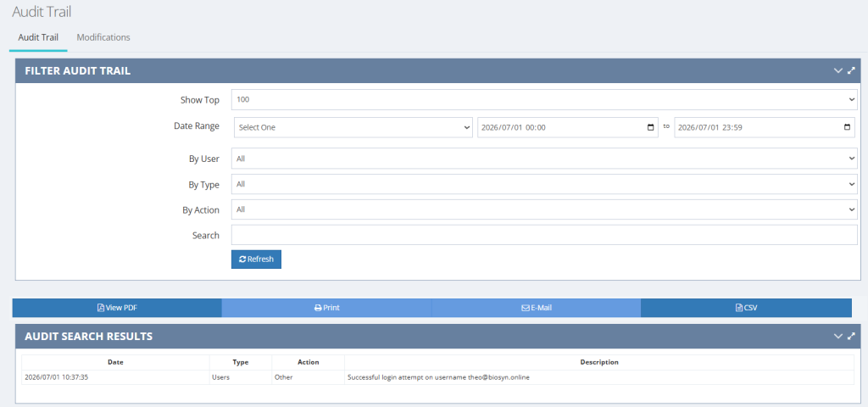This screenshot has height=407, width=868.
Task: Click the View PDF button
Action: [117, 308]
